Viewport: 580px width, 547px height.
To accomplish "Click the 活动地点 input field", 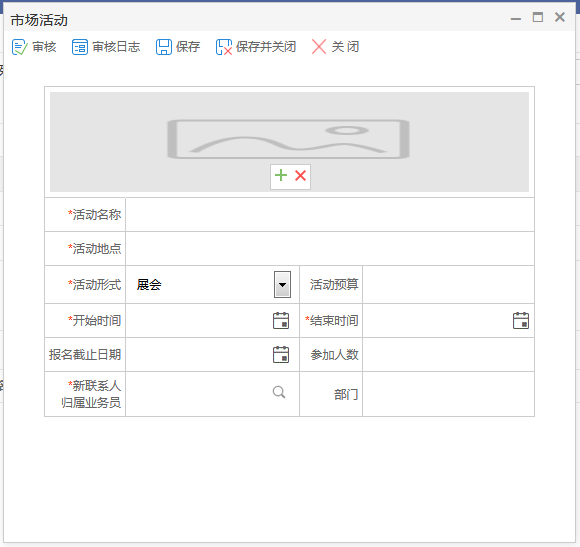I will [330, 249].
